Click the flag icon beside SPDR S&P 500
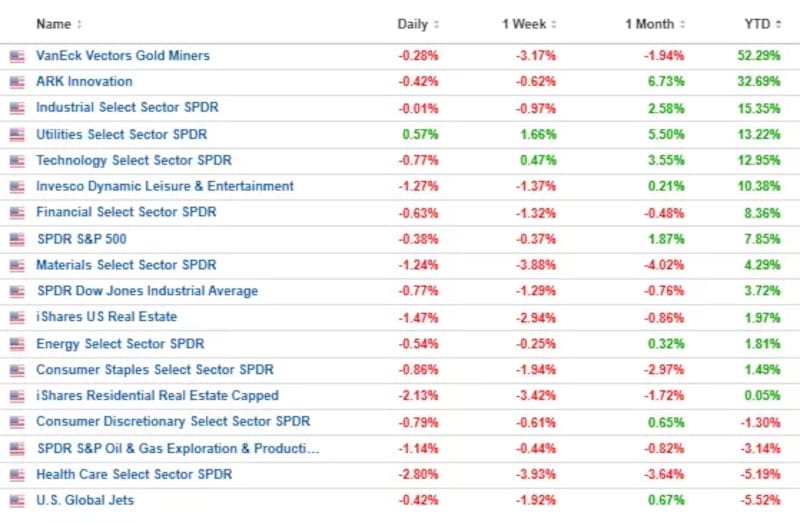The width and height of the screenshot is (800, 522). [17, 239]
